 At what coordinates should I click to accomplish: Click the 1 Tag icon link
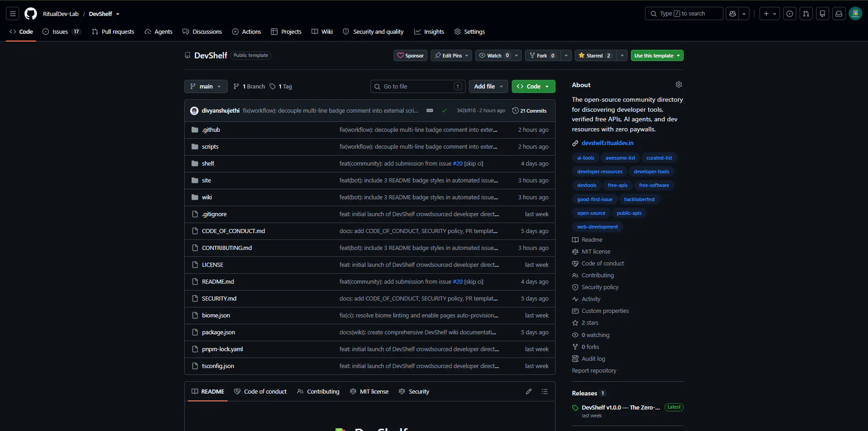[281, 86]
